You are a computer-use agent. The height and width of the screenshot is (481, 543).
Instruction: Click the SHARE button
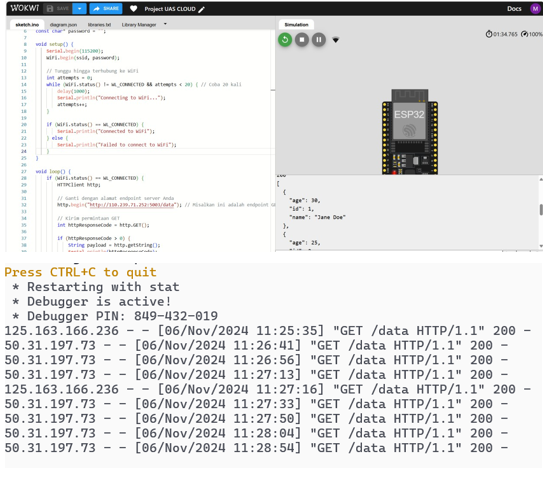(106, 9)
